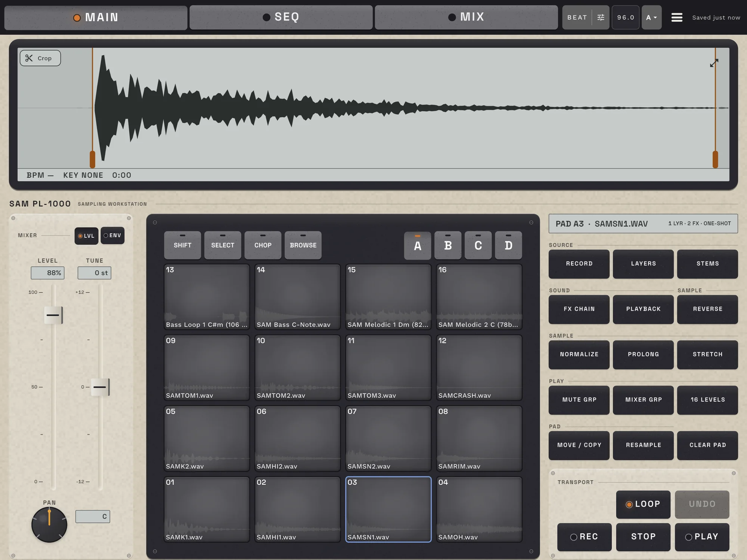Open the A pattern dropdown
Screen dimensions: 747x560
point(651,18)
